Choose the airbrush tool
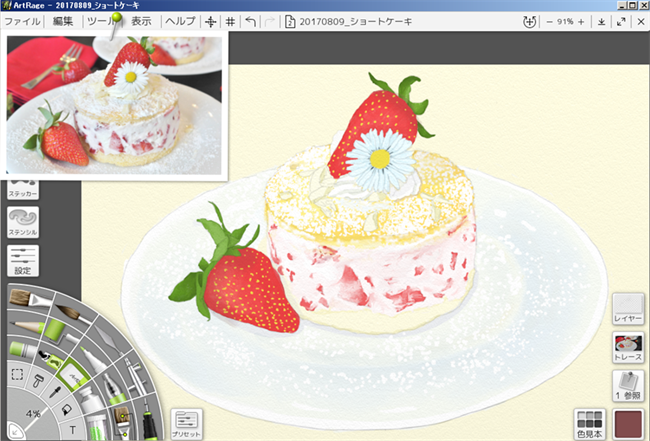The height and width of the screenshot is (441, 650). 134,375
